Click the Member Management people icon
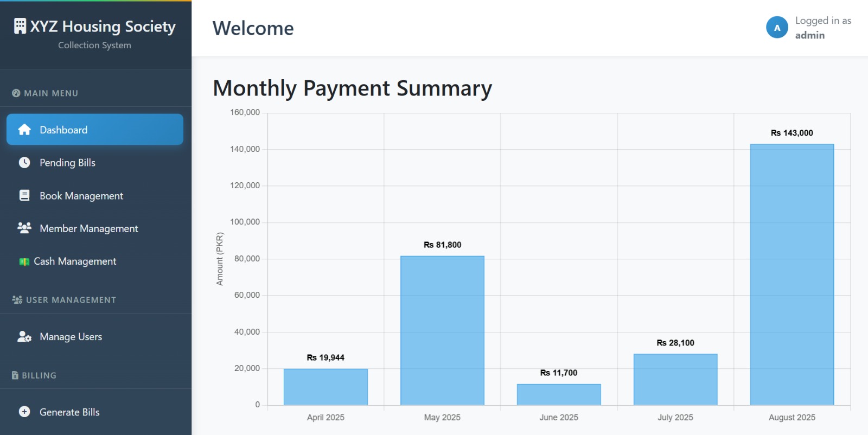 [24, 228]
